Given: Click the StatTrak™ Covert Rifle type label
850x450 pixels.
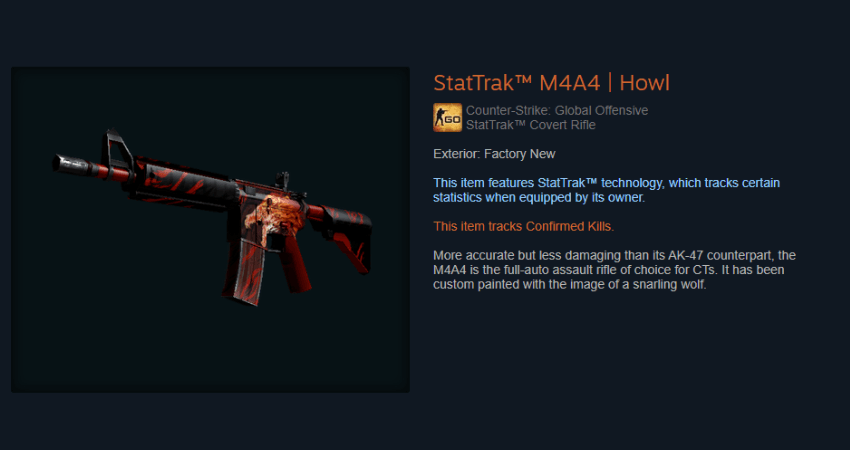Looking at the screenshot, I should pyautogui.click(x=531, y=125).
